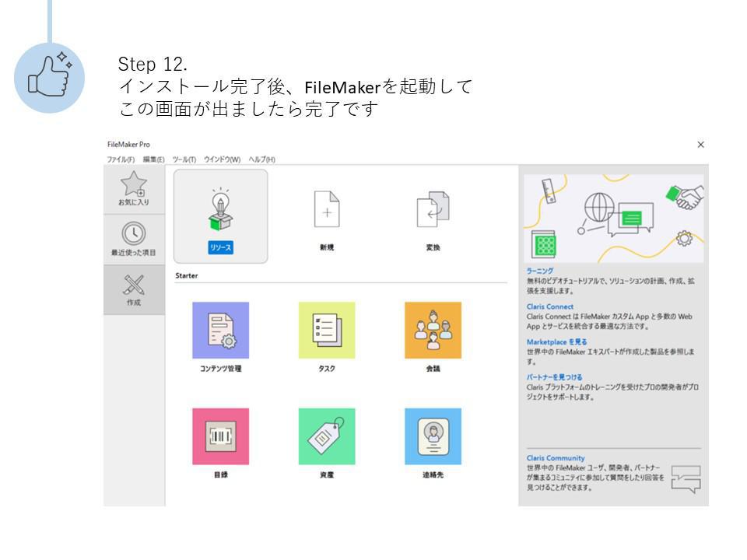
Task: Click the ラーニング link
Action: pos(540,271)
